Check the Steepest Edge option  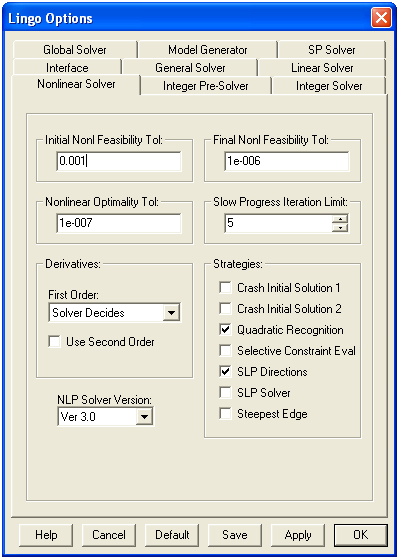tap(225, 414)
